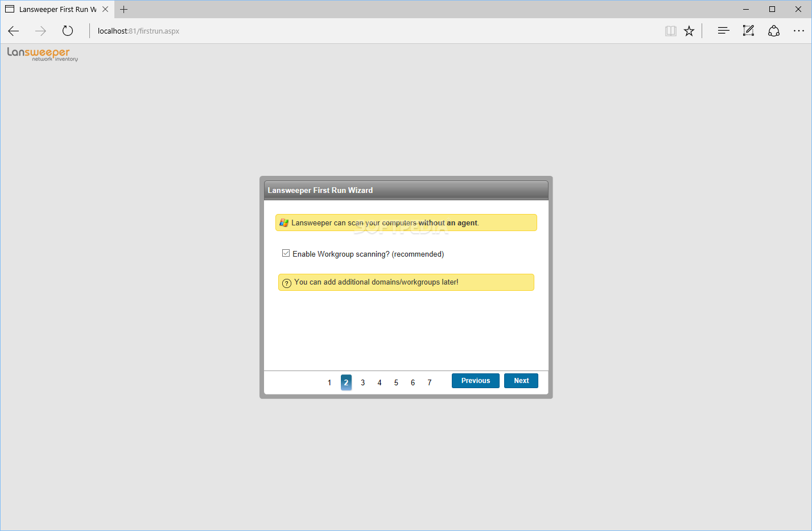Click the Windows flag icon in banner

284,223
